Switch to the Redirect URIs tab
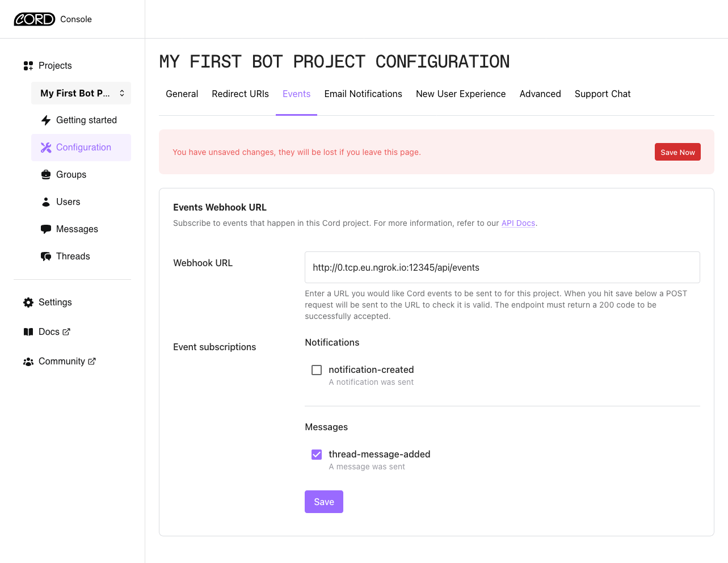 click(x=241, y=94)
